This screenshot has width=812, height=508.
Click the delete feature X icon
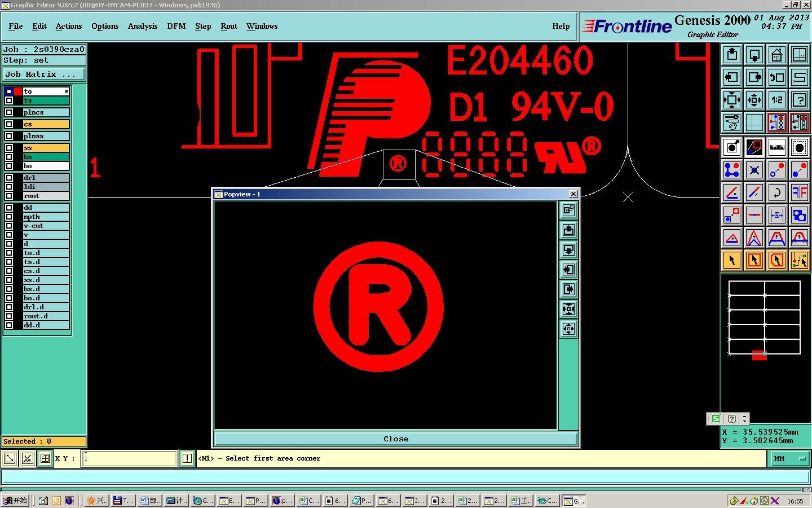(x=754, y=170)
